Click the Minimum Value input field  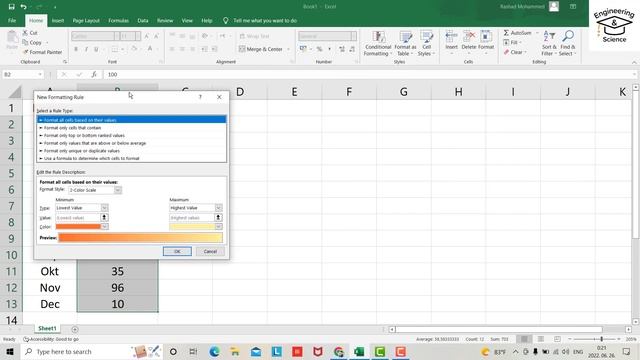pos(78,218)
